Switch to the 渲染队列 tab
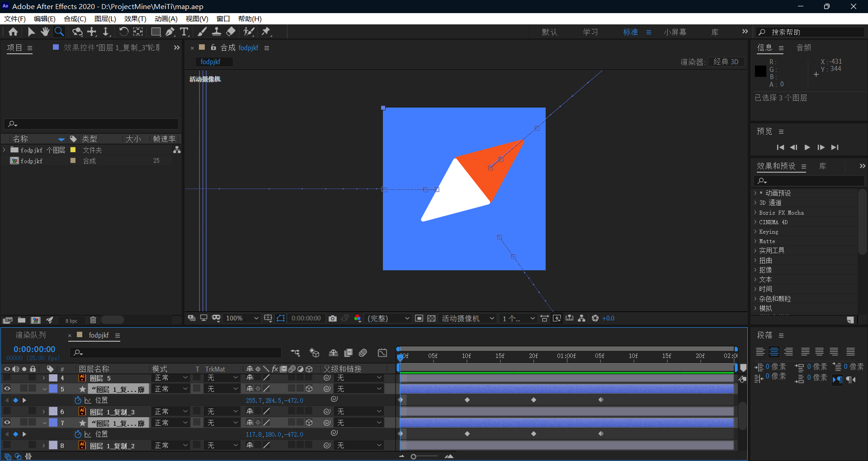The height and width of the screenshot is (461, 868). pyautogui.click(x=31, y=335)
